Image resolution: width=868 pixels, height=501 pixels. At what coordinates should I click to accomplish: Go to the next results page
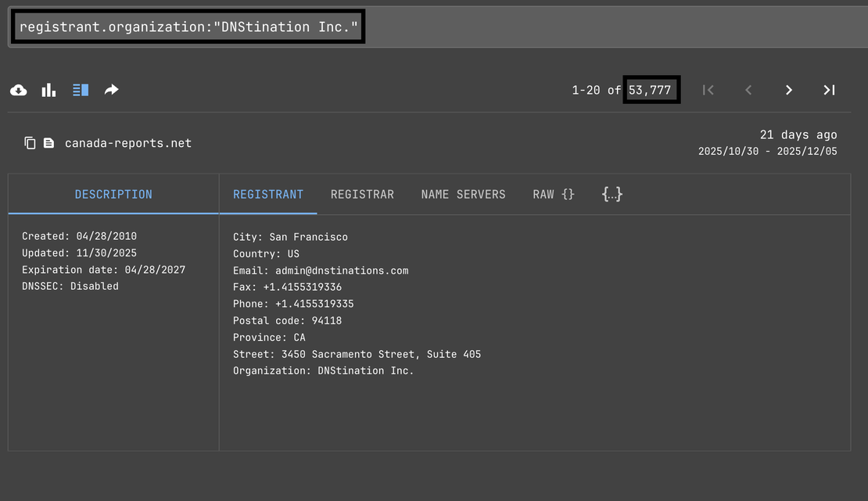(789, 90)
